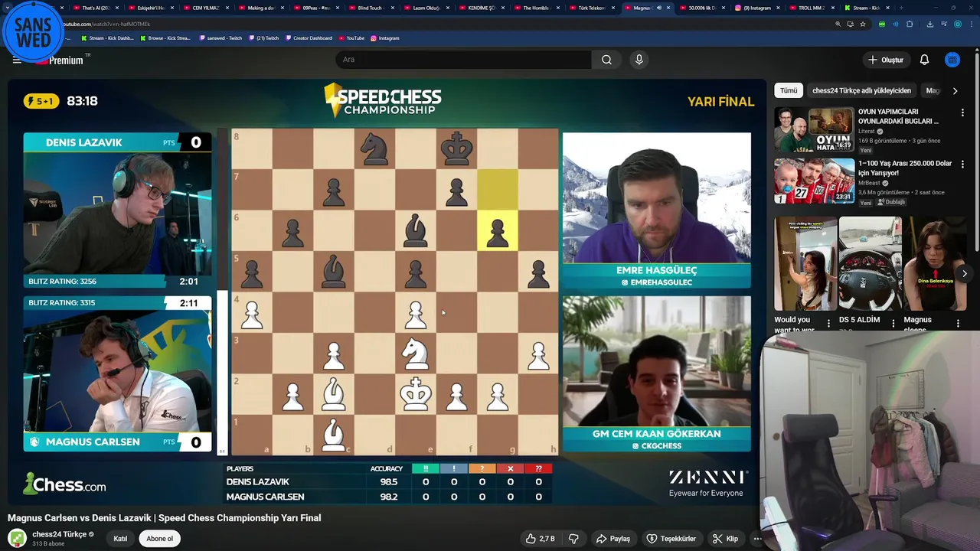
Task: Click the YouTube search magnifier button
Action: click(x=606, y=60)
